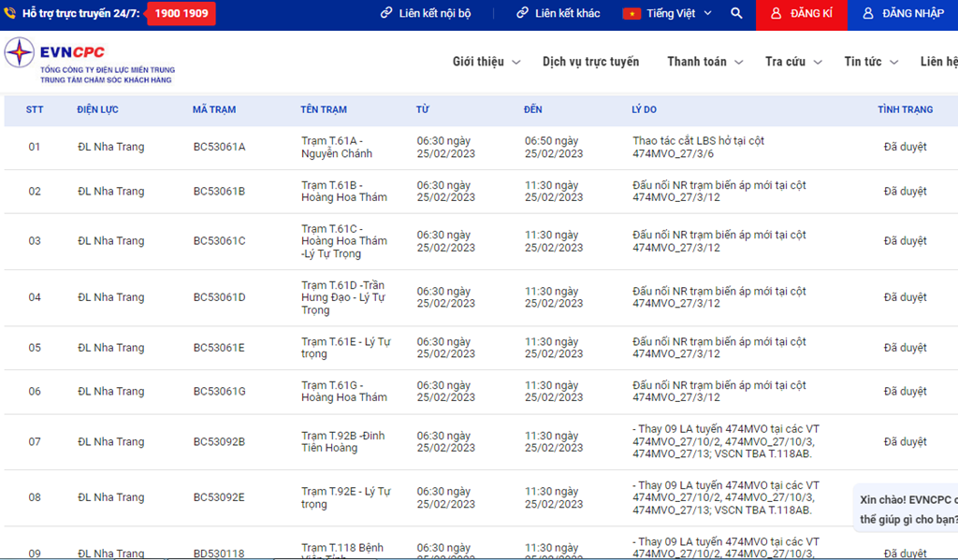Image resolution: width=958 pixels, height=560 pixels.
Task: Open the Dịch vụ trực tuyến menu item
Action: click(x=590, y=62)
